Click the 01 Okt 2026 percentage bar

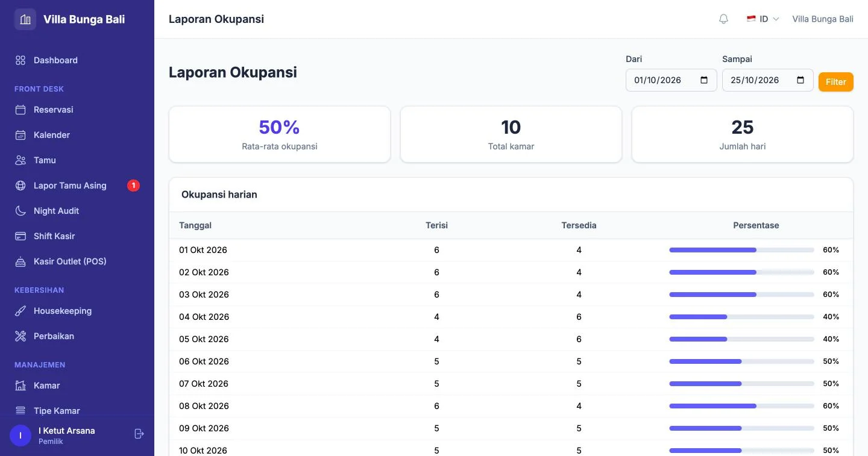(741, 250)
